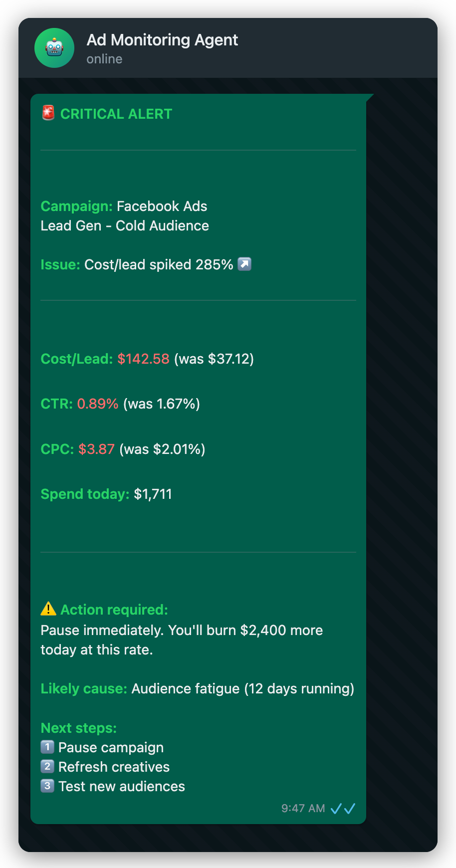456x868 pixels.
Task: Click the number 1 badge before Pause campaign
Action: click(x=46, y=747)
